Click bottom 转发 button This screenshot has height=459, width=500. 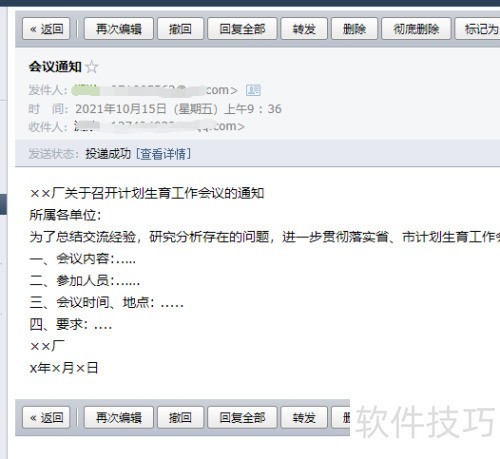tap(304, 417)
